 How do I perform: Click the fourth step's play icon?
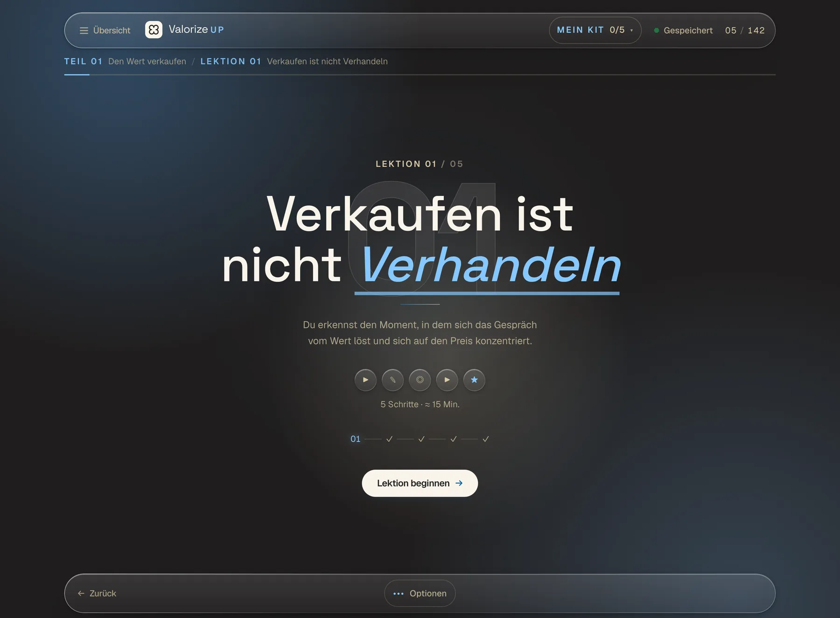[447, 380]
